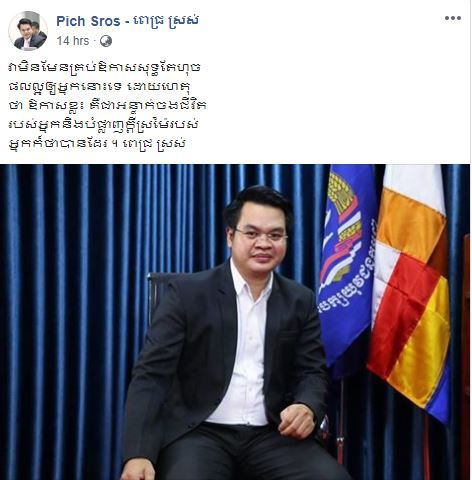Click the "14 hrs" post timestamp
This screenshot has height=480, width=472.
coord(73,41)
